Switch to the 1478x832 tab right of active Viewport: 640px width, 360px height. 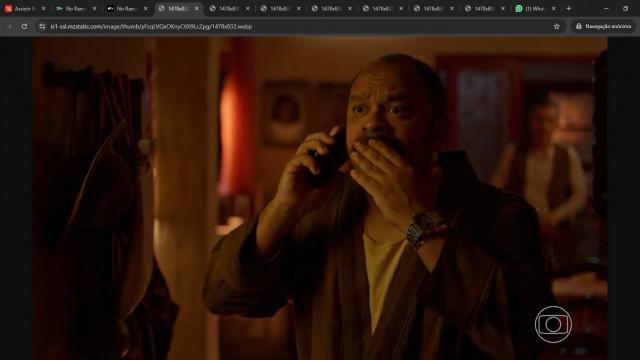tap(225, 9)
